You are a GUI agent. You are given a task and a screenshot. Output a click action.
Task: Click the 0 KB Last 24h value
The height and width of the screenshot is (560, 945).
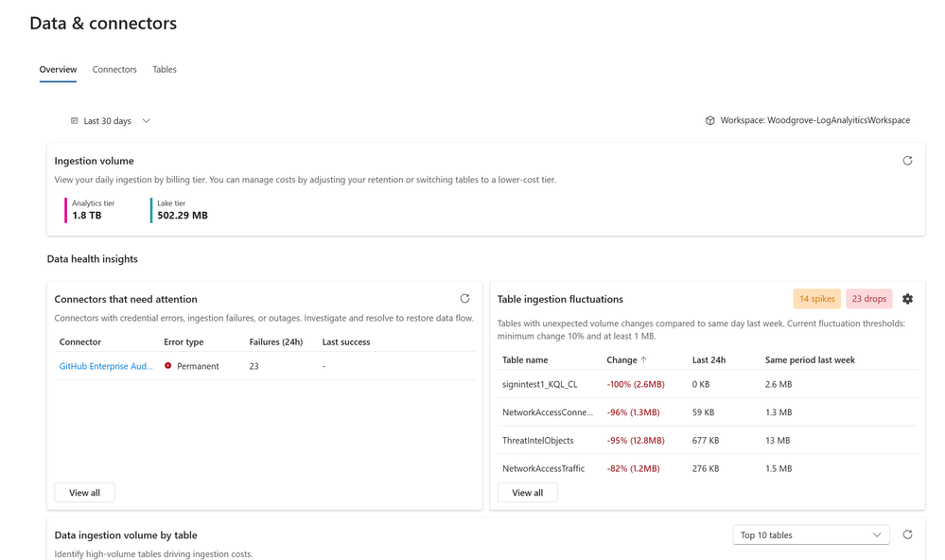(701, 384)
